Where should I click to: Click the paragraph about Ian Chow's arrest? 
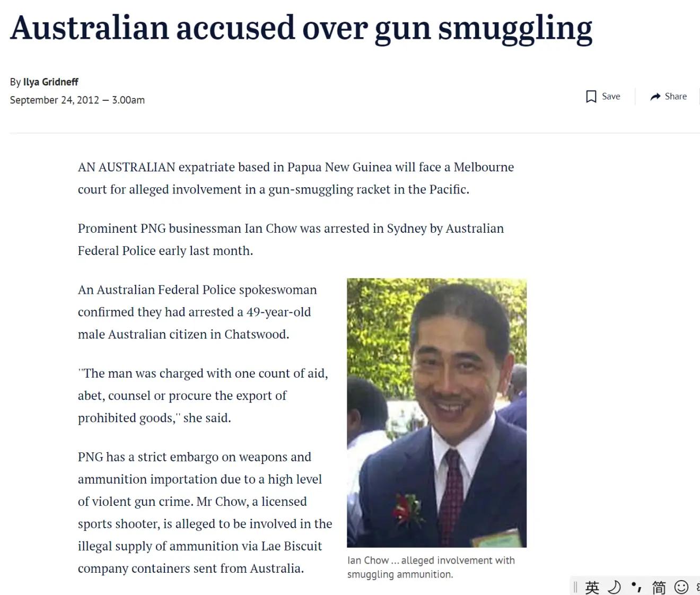coord(291,240)
